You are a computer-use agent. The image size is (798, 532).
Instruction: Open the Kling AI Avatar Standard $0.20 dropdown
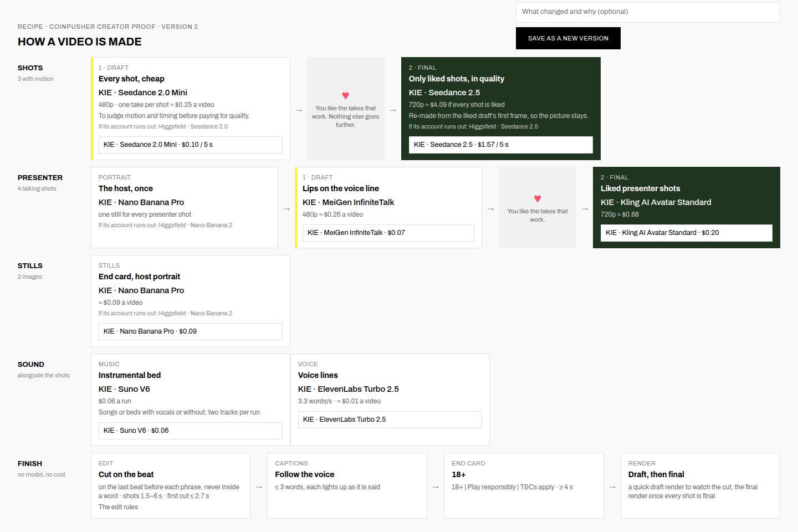(686, 233)
